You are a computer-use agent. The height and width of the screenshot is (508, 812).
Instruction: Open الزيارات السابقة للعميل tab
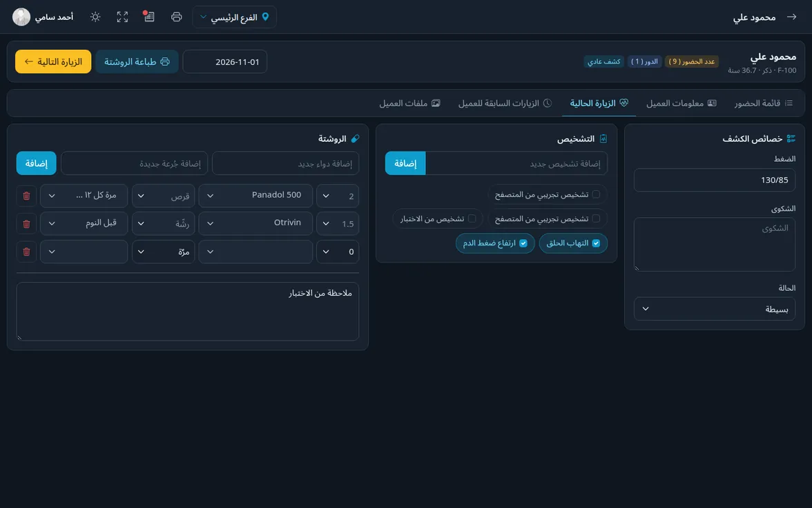pyautogui.click(x=505, y=103)
